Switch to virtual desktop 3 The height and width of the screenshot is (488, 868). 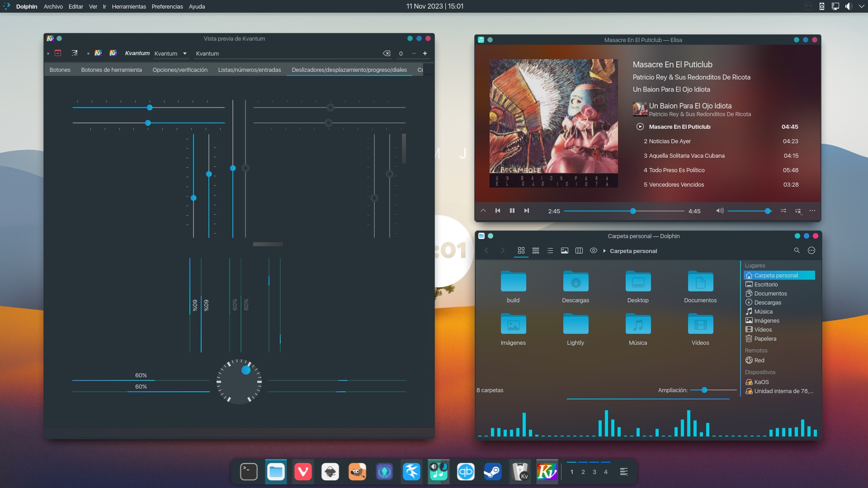click(594, 472)
